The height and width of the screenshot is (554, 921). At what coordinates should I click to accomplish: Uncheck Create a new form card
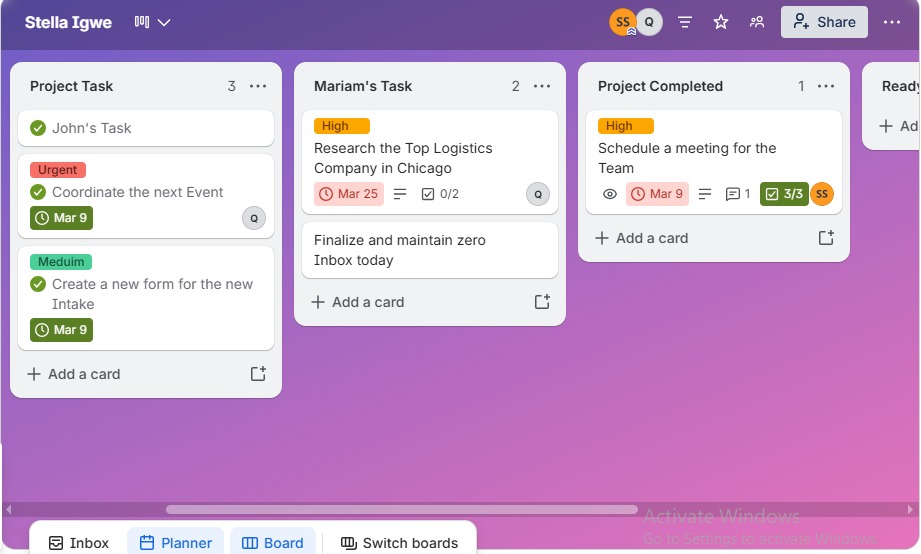(x=38, y=284)
